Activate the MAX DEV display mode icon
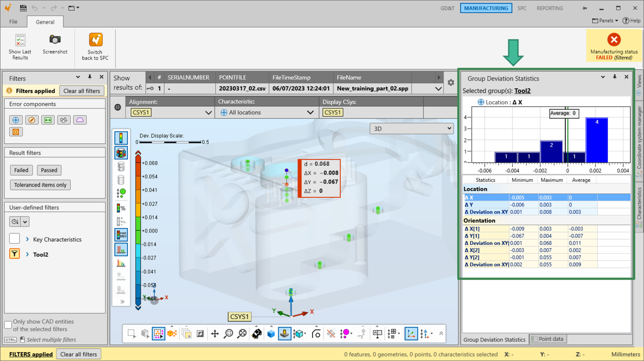Viewport: 644px width, 361px height. [x=121, y=235]
